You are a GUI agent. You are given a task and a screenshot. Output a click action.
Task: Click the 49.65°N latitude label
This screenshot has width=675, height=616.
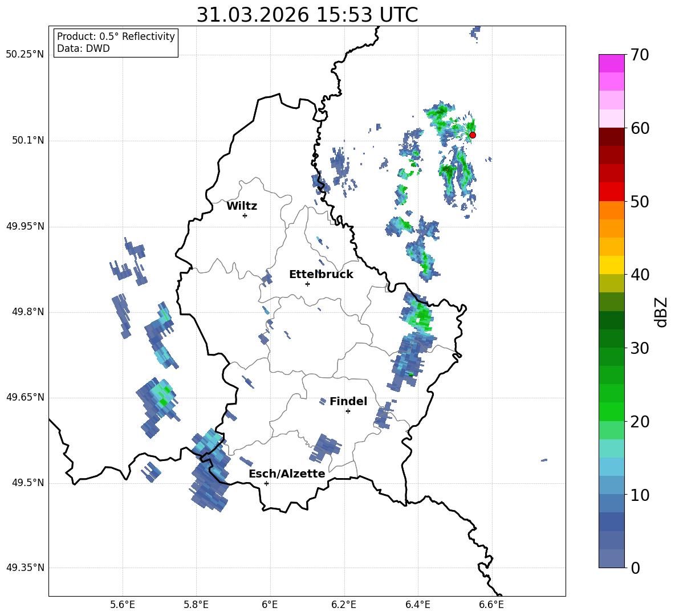(x=25, y=397)
